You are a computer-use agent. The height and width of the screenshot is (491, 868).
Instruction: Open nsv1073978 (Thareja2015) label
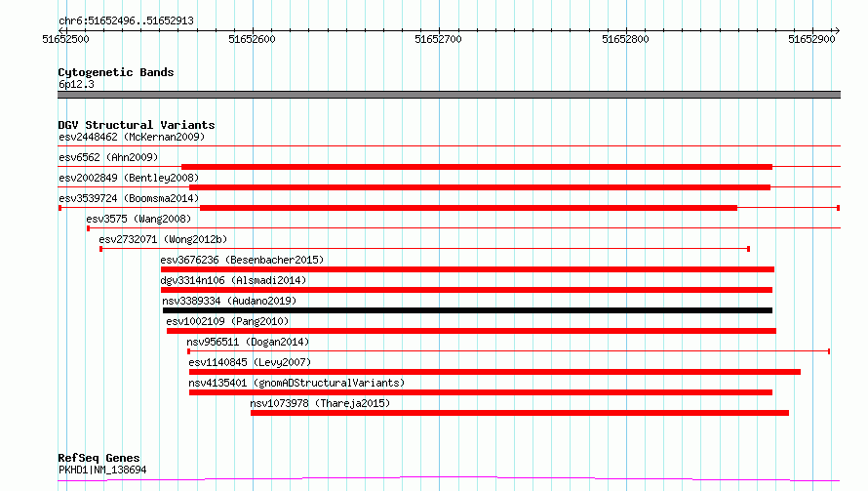pos(320,403)
